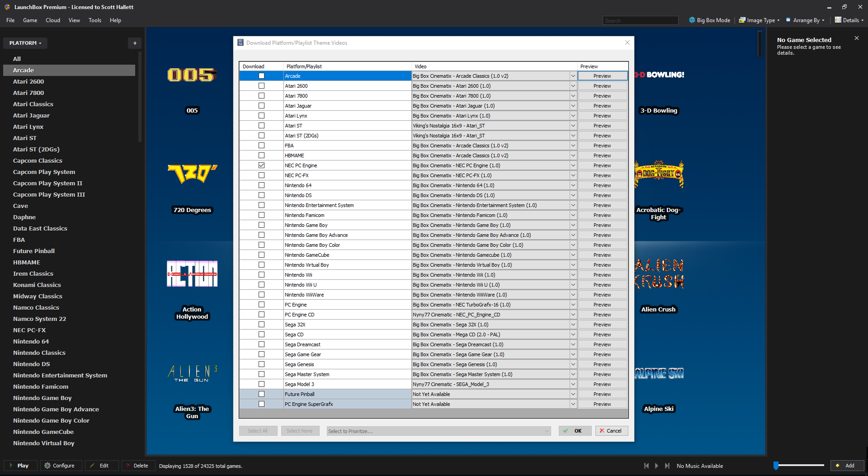Switch to Big Box Mode
Viewport: 868px width, 476px height.
709,20
